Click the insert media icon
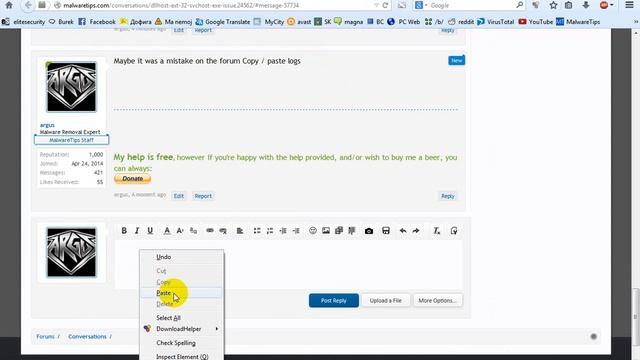This screenshot has width=640, height=360. (x=339, y=231)
